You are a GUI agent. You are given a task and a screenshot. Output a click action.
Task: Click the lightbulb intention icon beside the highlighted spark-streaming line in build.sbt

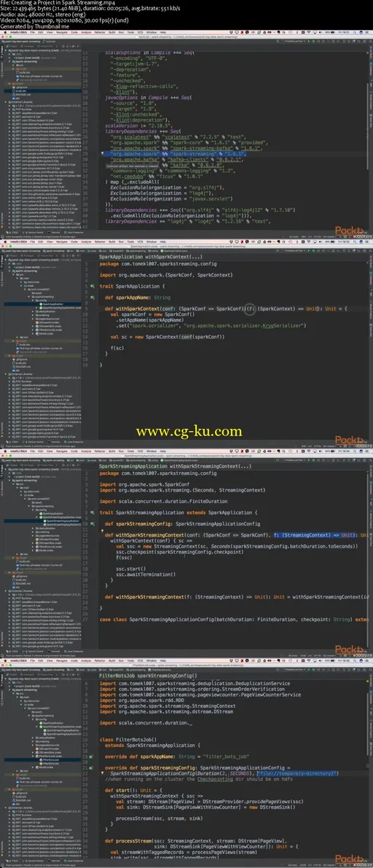click(103, 154)
